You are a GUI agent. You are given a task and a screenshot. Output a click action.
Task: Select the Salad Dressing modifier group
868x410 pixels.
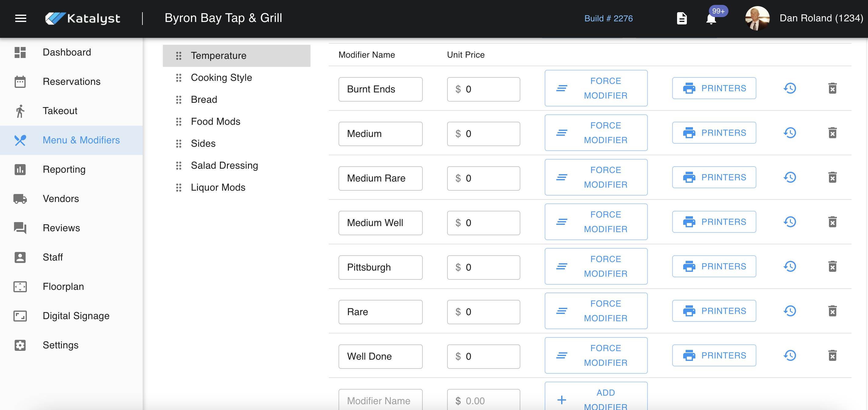pyautogui.click(x=224, y=165)
